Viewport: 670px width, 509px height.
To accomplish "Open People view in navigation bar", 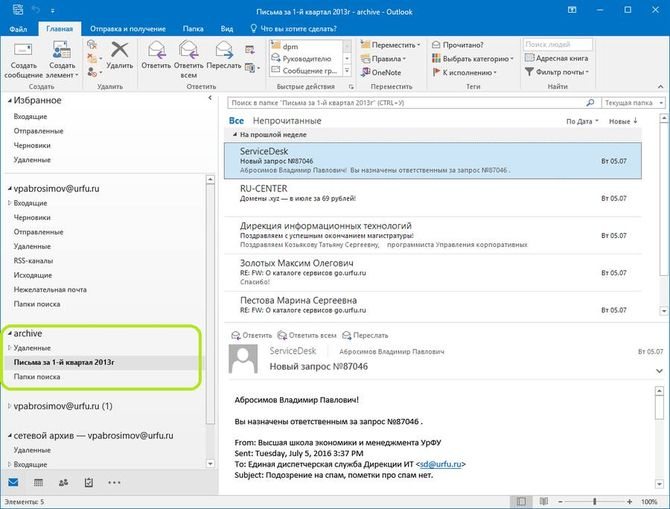I will 63,483.
